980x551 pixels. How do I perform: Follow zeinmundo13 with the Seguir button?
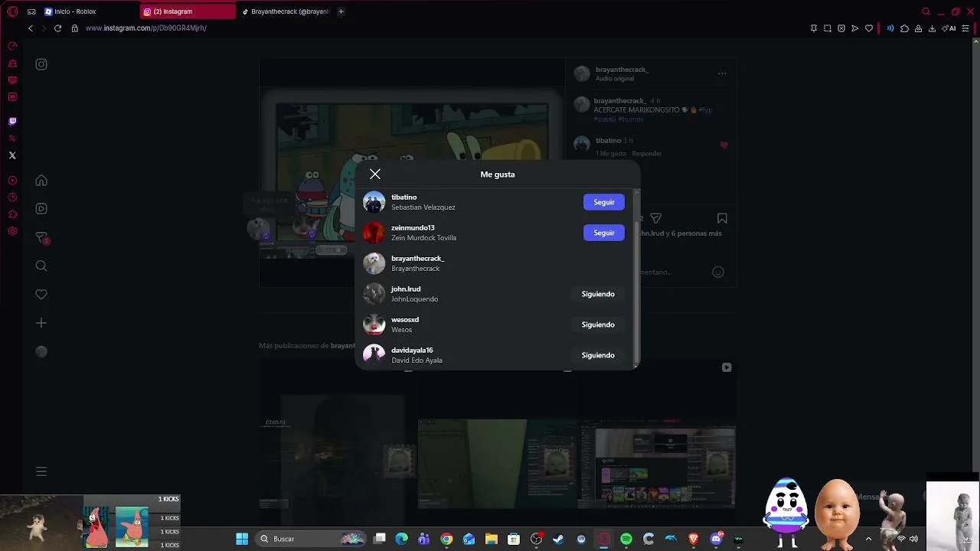click(x=604, y=233)
